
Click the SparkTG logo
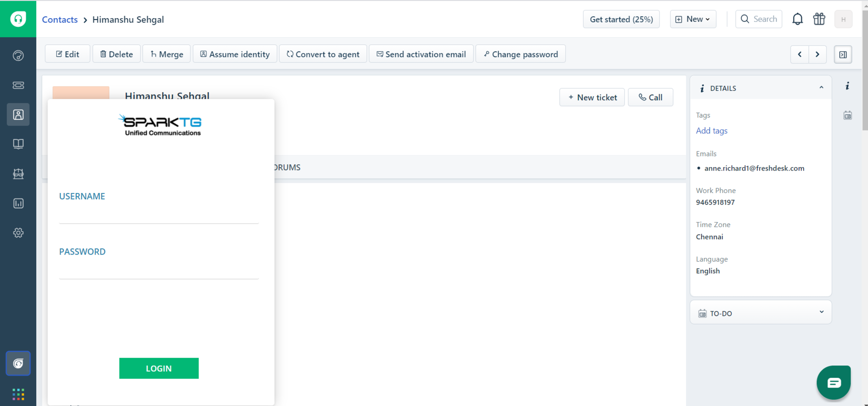(160, 125)
